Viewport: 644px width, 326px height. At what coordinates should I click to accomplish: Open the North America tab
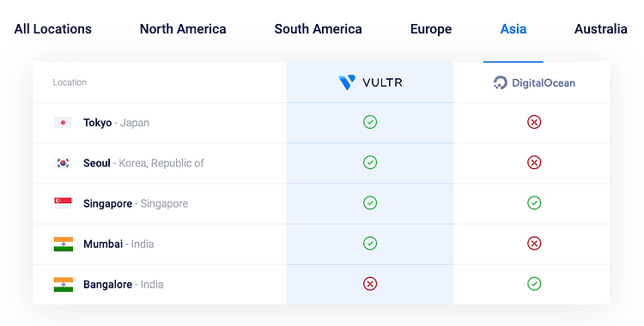[183, 29]
